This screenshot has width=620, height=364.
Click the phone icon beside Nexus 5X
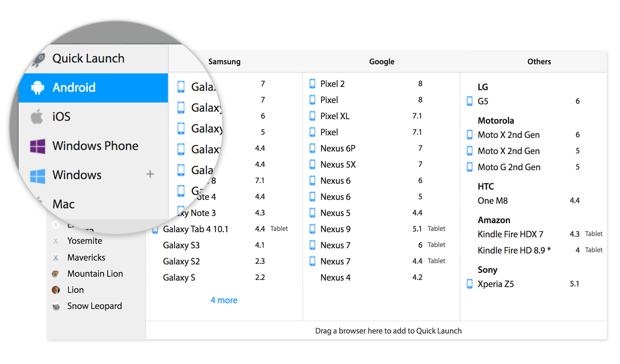click(x=312, y=165)
